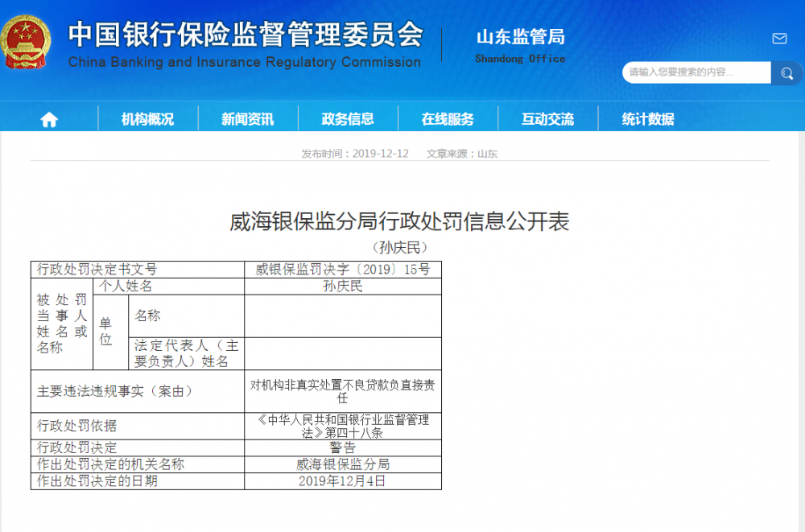
Task: Select the name 孙庆民 in the table
Action: point(341,286)
